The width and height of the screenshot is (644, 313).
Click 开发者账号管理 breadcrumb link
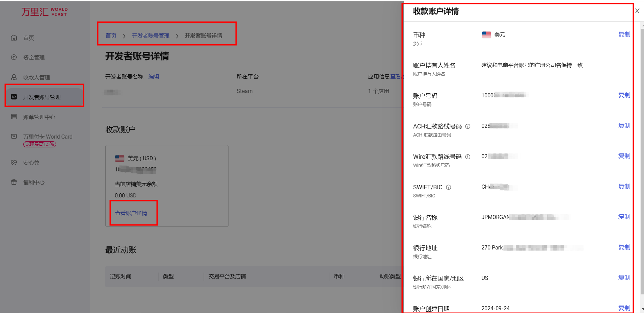pyautogui.click(x=151, y=35)
